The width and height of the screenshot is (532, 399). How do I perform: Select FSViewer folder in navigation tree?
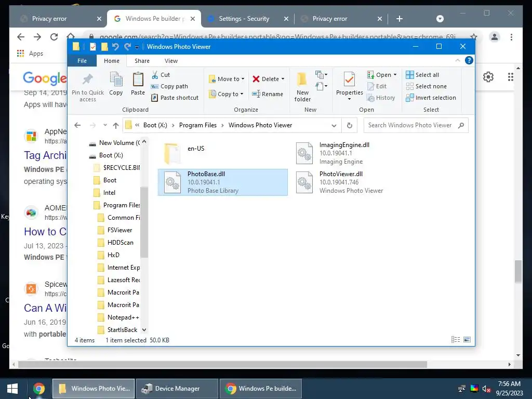pyautogui.click(x=119, y=230)
